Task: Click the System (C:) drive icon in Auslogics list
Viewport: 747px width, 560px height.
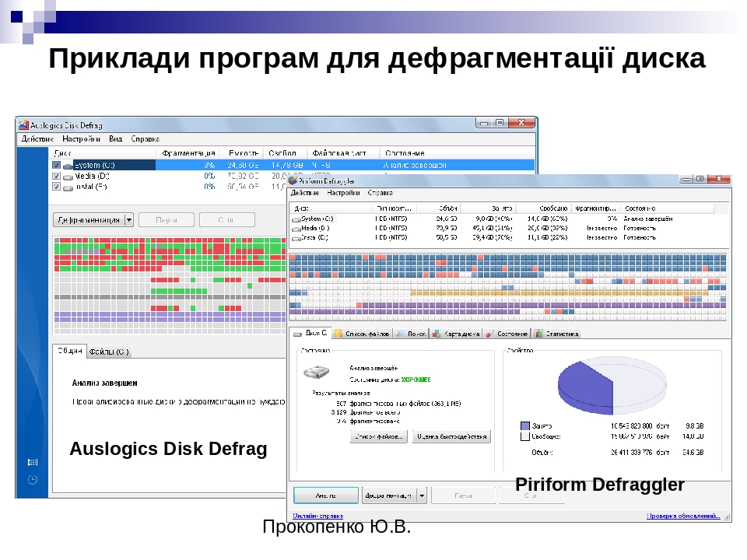Action: click(x=68, y=166)
